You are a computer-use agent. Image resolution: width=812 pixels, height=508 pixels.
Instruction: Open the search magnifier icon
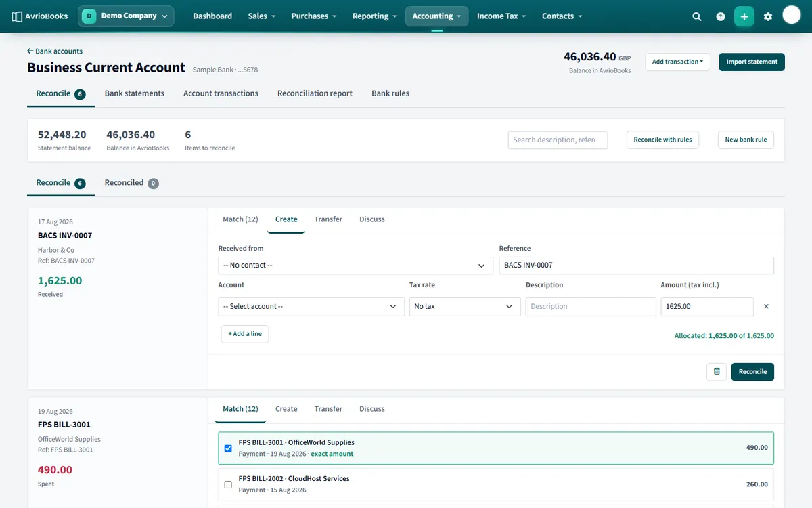(697, 16)
